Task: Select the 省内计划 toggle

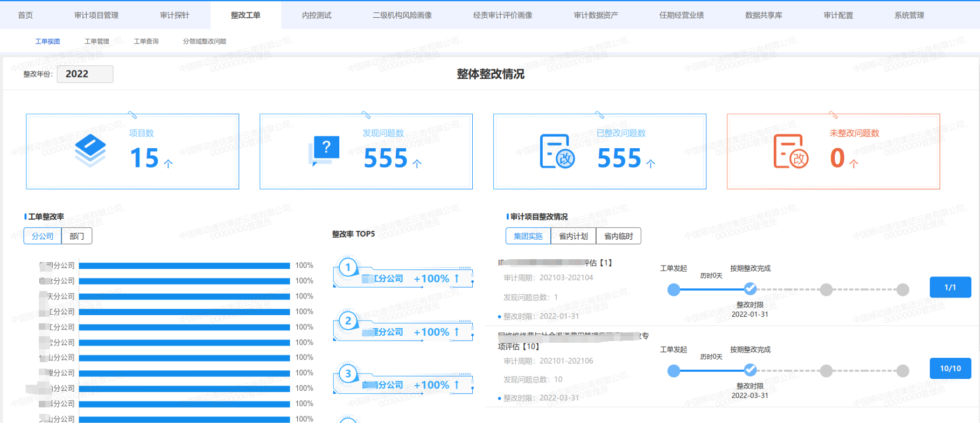Action: pyautogui.click(x=573, y=236)
